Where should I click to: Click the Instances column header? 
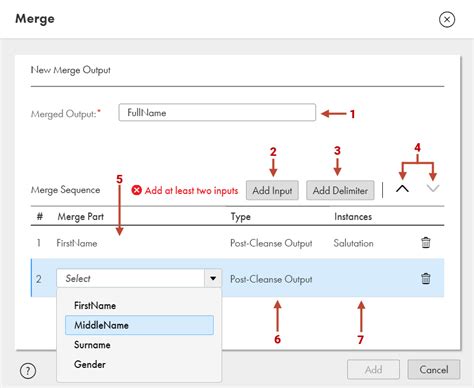point(353,217)
